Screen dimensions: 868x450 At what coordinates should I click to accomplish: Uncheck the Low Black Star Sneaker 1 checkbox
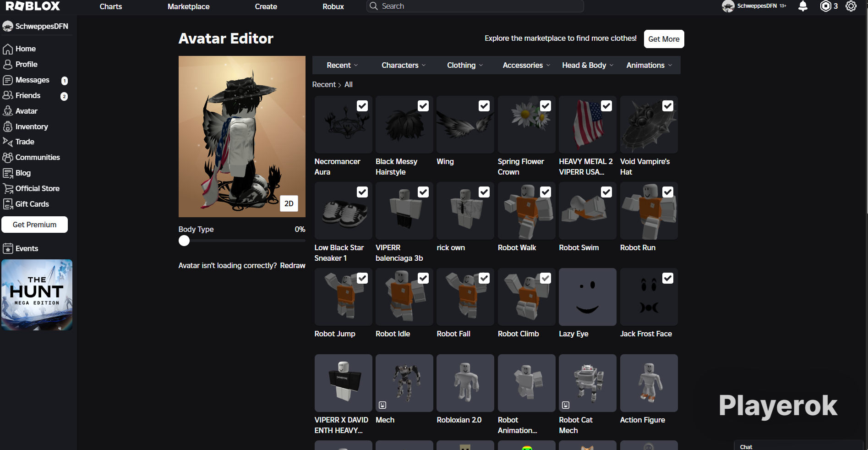362,192
